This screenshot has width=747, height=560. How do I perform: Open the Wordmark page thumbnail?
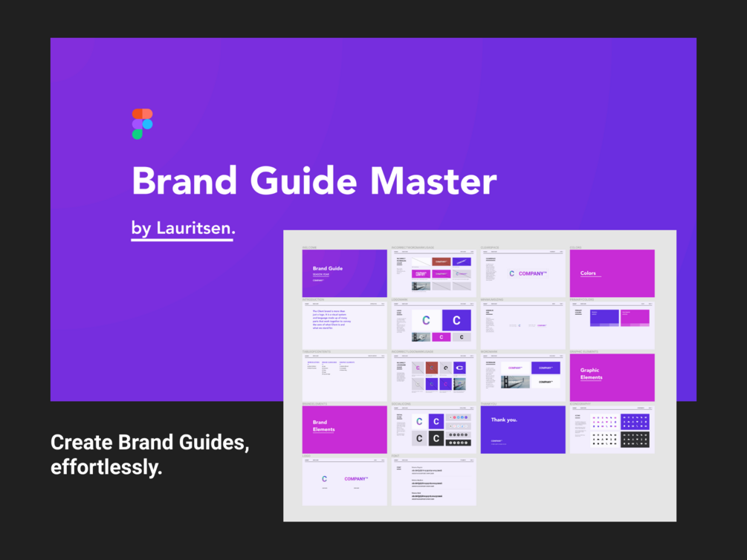pos(523,377)
